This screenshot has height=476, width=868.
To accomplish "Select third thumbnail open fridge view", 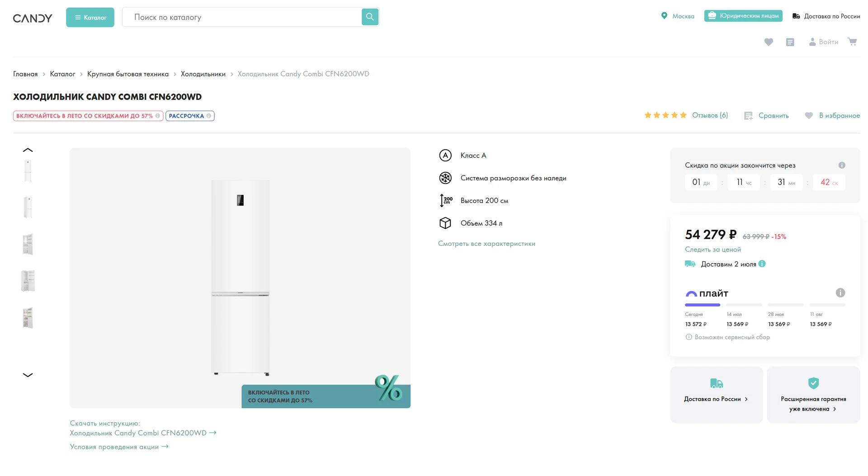I will (28, 244).
